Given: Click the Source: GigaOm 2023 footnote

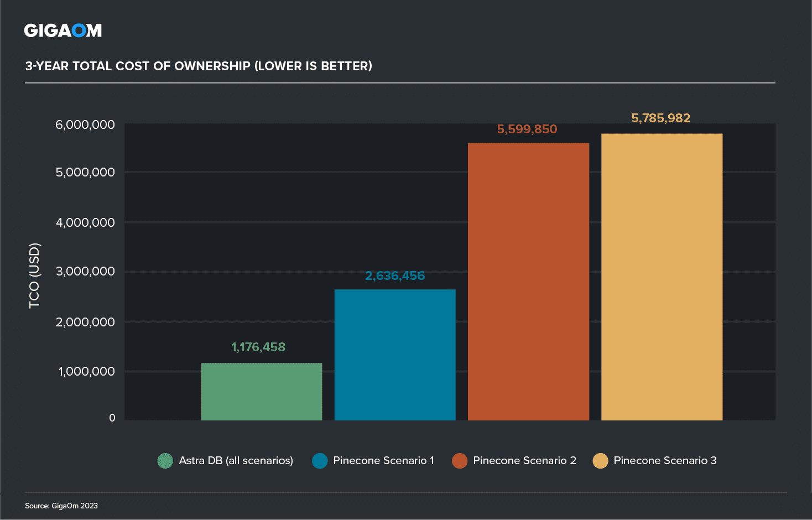Looking at the screenshot, I should [x=61, y=506].
